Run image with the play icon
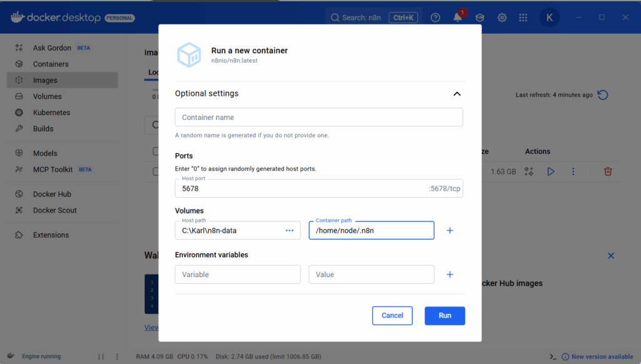 [551, 171]
